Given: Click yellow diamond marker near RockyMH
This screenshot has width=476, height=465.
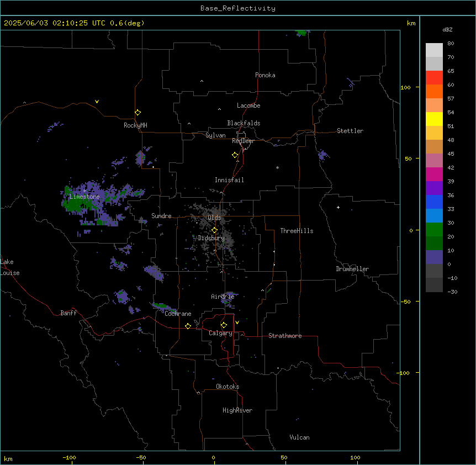Looking at the screenshot, I should [x=138, y=113].
